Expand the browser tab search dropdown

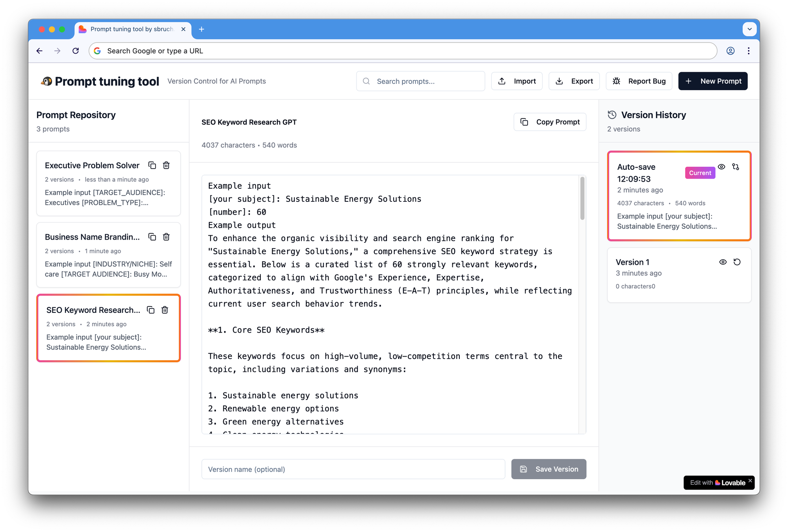[x=749, y=29]
